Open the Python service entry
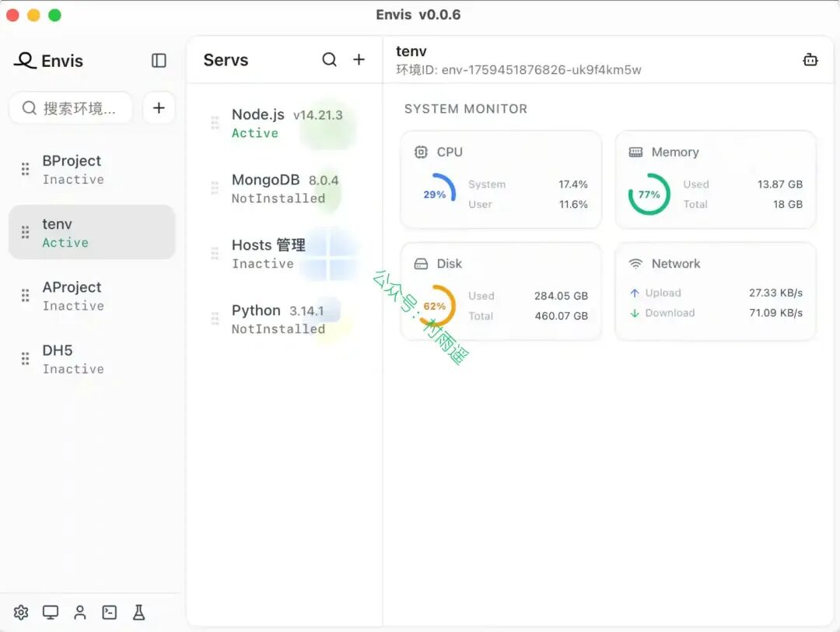840x632 pixels. tap(285, 319)
